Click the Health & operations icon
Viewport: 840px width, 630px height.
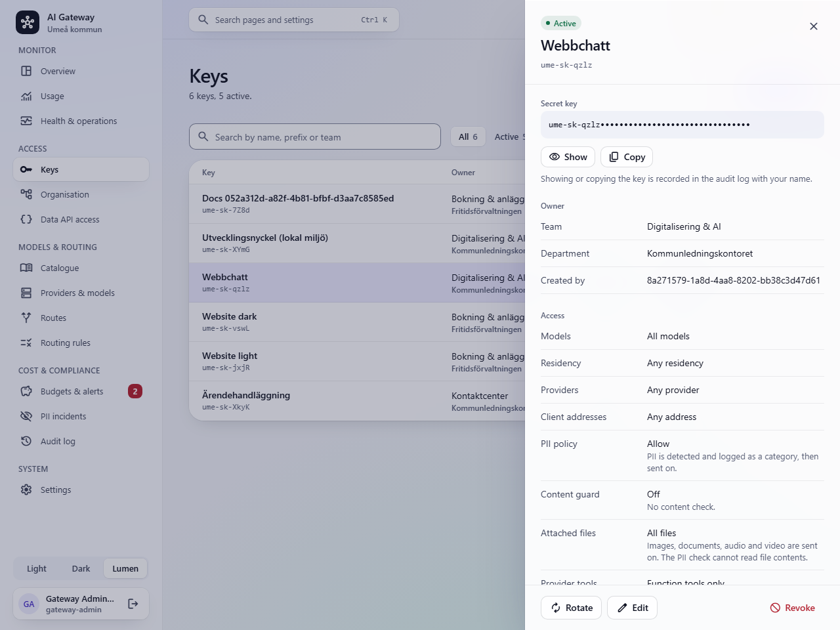[x=26, y=121]
